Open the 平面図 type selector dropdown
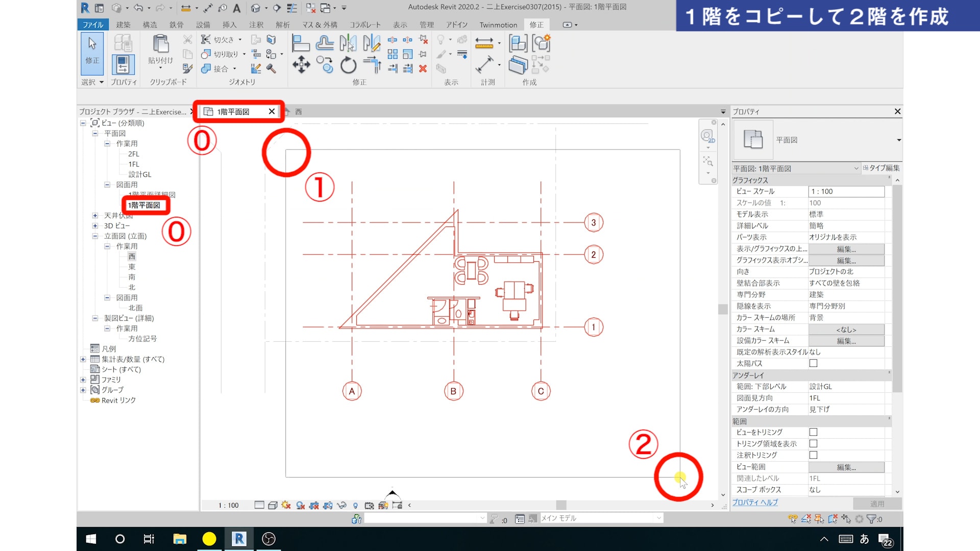This screenshot has width=980, height=551. pyautogui.click(x=898, y=140)
